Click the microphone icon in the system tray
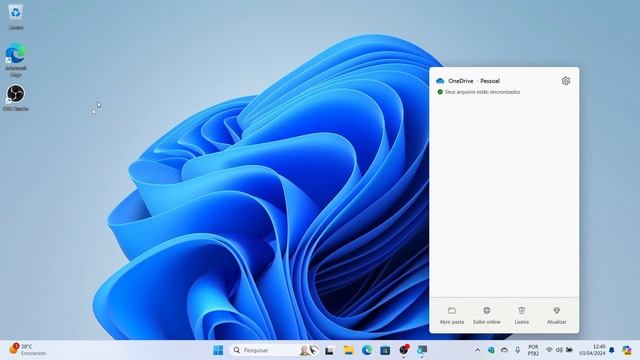Image resolution: width=640 pixels, height=360 pixels. point(517,350)
